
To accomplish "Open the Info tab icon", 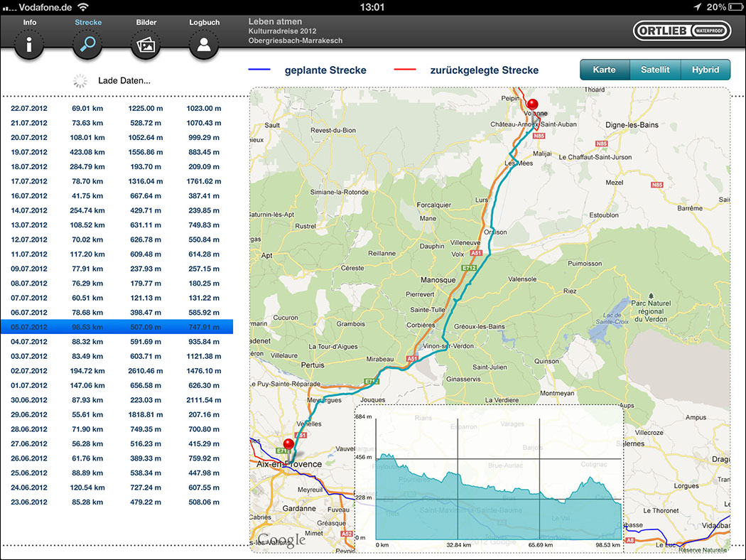I will (29, 45).
